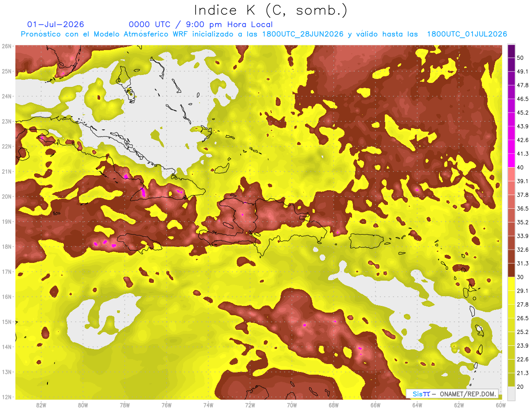Image resolution: width=532 pixels, height=411 pixels.
Task: Click the colorbar label '22.6'
Action: tap(522, 360)
